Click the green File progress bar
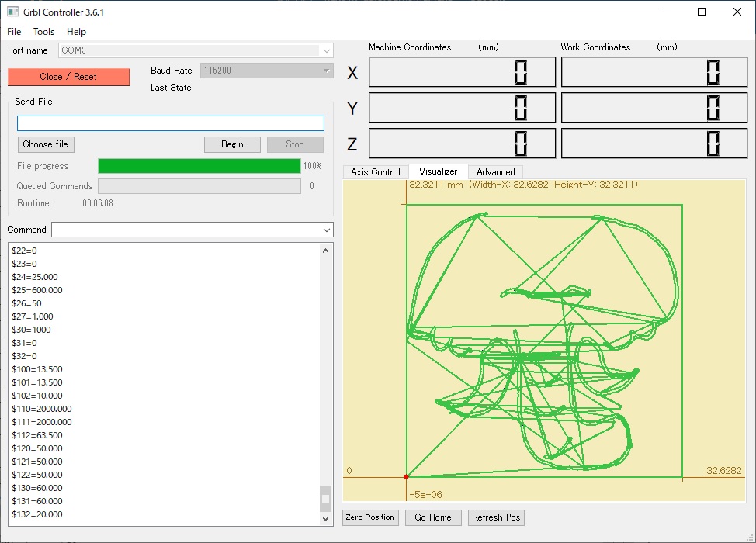Viewport: 756px width, 543px height. point(199,166)
